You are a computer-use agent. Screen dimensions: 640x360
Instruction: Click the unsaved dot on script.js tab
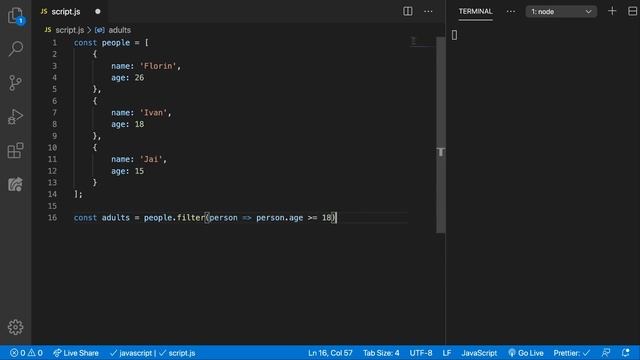pos(98,11)
